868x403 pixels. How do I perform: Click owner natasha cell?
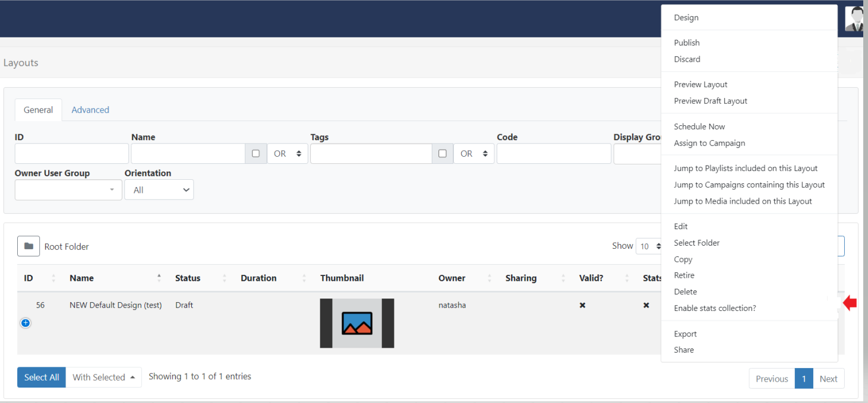452,305
